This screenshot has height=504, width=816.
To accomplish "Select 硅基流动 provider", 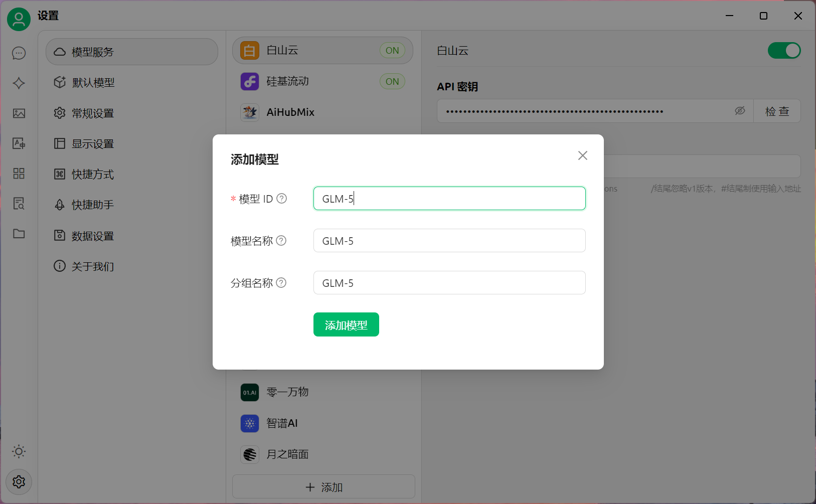I will click(x=323, y=81).
